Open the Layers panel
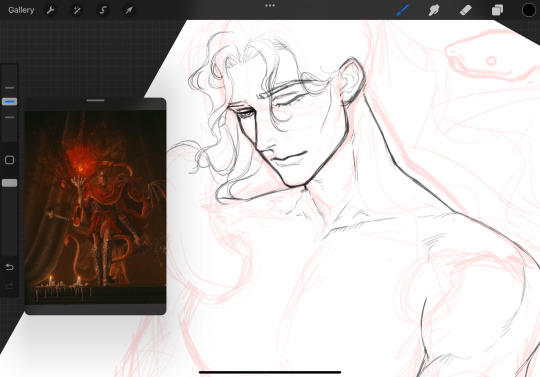This screenshot has width=540, height=377. click(497, 10)
